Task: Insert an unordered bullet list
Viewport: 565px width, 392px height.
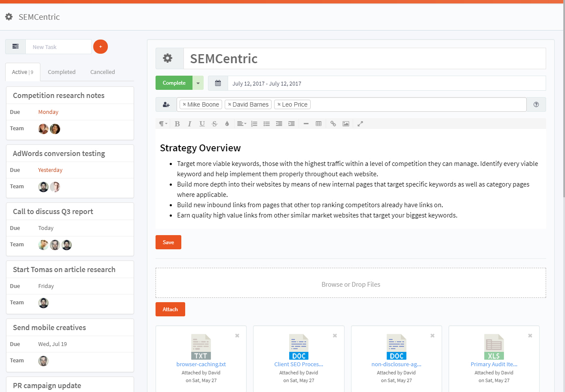Action: 266,124
